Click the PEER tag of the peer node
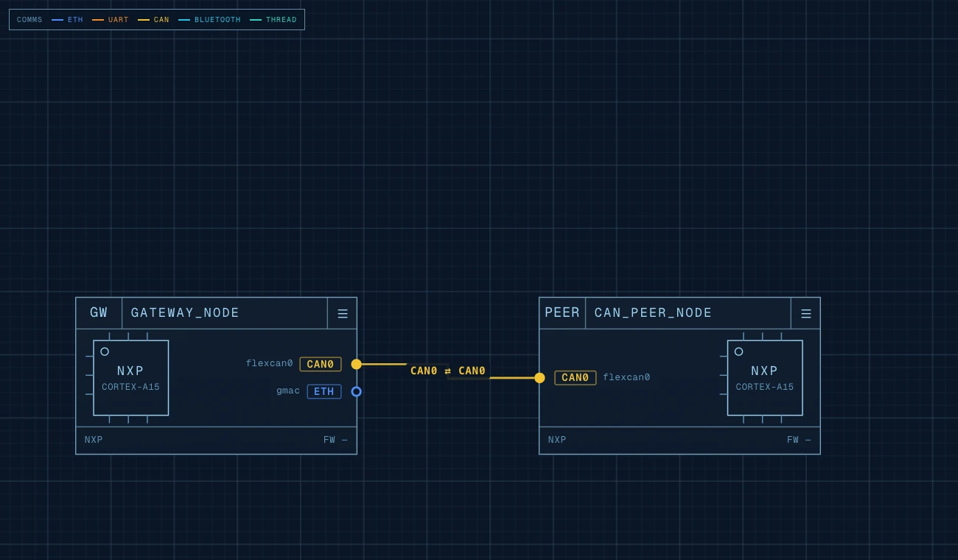The height and width of the screenshot is (560, 958). pyautogui.click(x=562, y=313)
